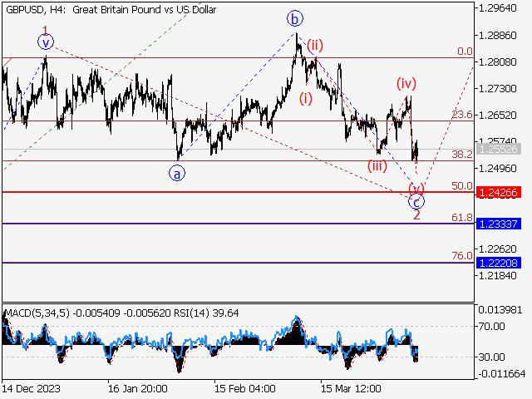Image resolution: width=532 pixels, height=399 pixels.
Task: Select the 0.013981 indicator scale value
Action: [500, 310]
